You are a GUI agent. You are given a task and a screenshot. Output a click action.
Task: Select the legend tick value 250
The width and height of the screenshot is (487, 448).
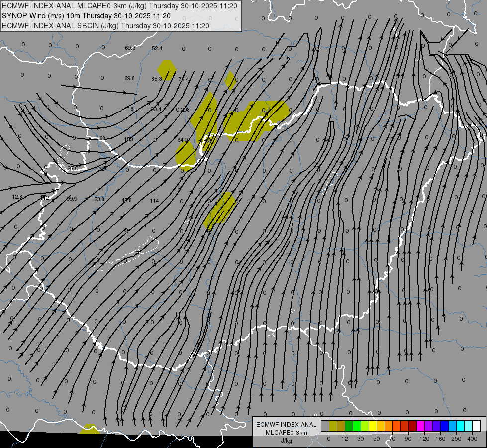456,439
